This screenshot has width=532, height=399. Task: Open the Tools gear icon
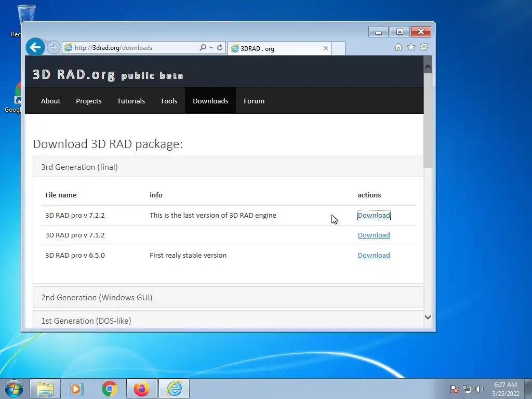coord(424,47)
